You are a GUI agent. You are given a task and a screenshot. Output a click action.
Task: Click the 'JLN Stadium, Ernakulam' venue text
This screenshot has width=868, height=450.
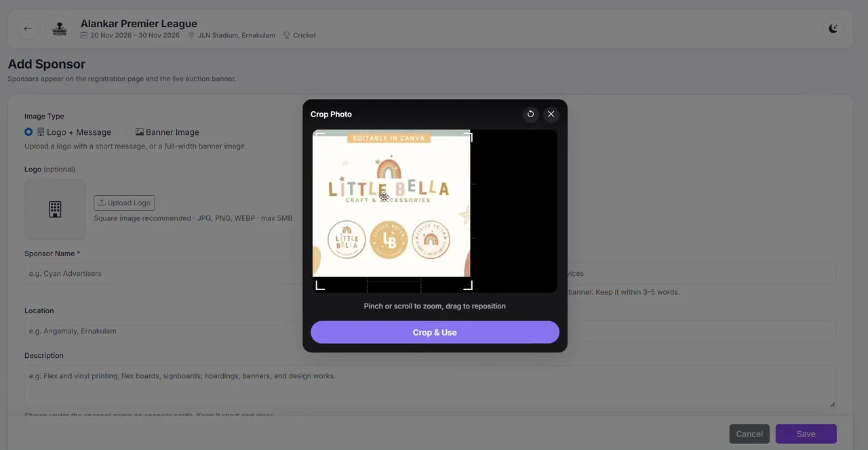coord(236,35)
